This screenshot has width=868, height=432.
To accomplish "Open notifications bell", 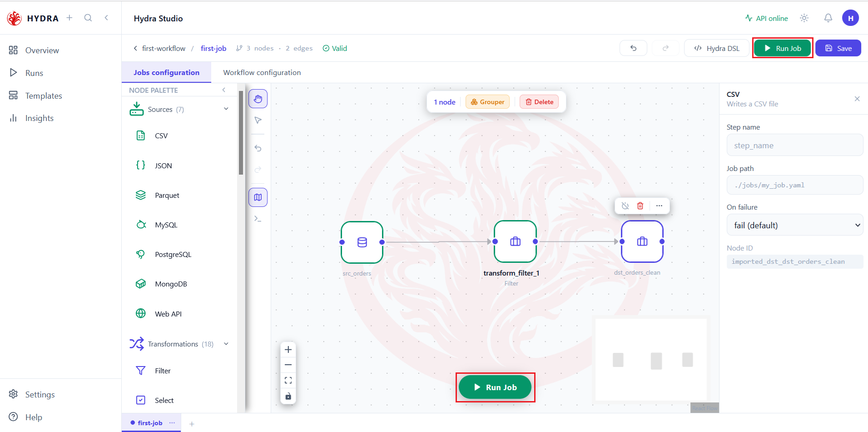I will point(828,18).
